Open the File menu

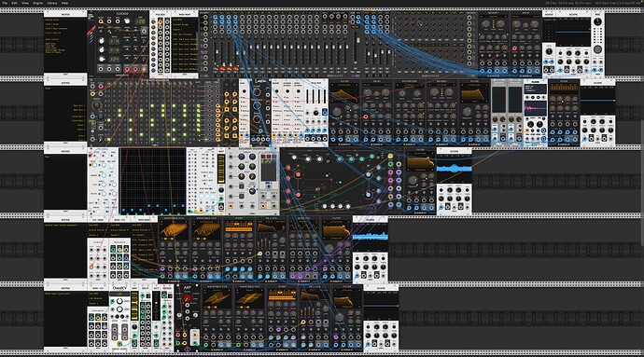click(5, 3)
